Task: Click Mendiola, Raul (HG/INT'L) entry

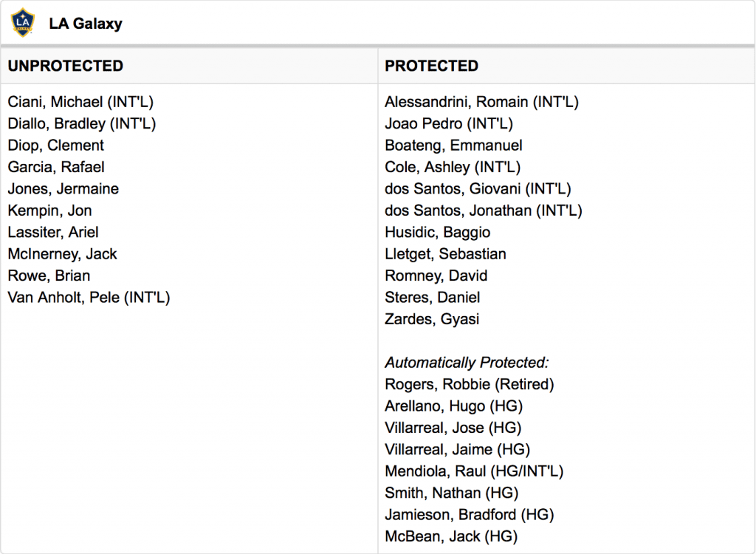Action: (474, 471)
